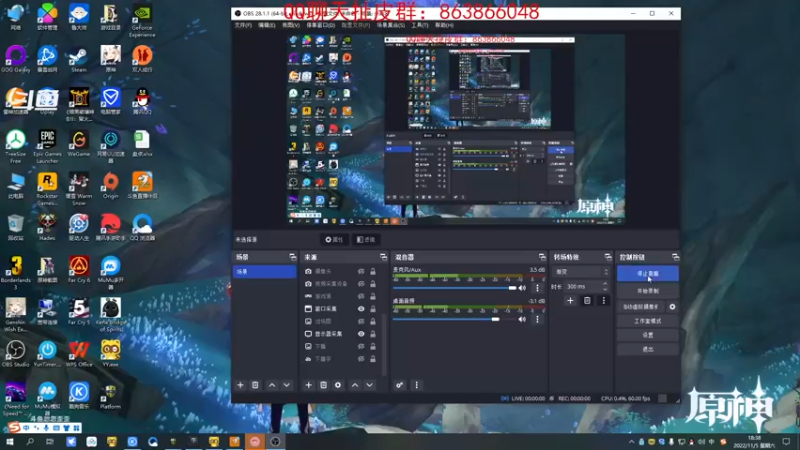
Task: Remove the selected scene with trash icon
Action: coord(255,385)
